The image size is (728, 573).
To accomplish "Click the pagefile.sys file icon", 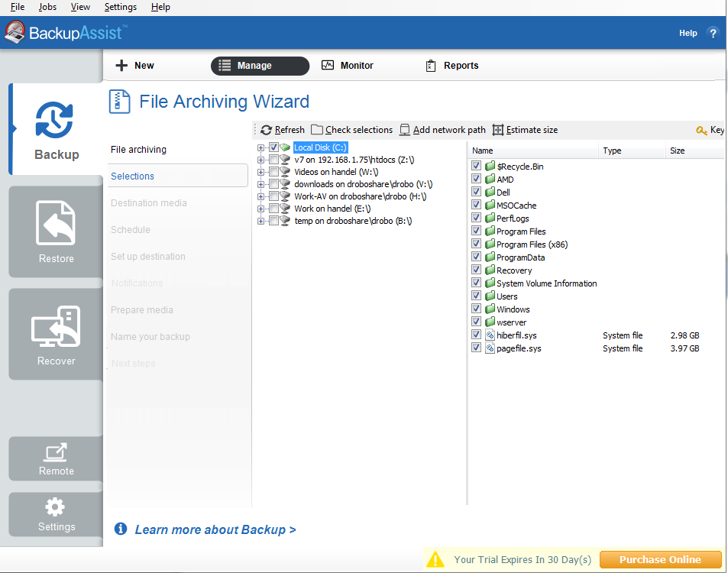I will click(490, 348).
